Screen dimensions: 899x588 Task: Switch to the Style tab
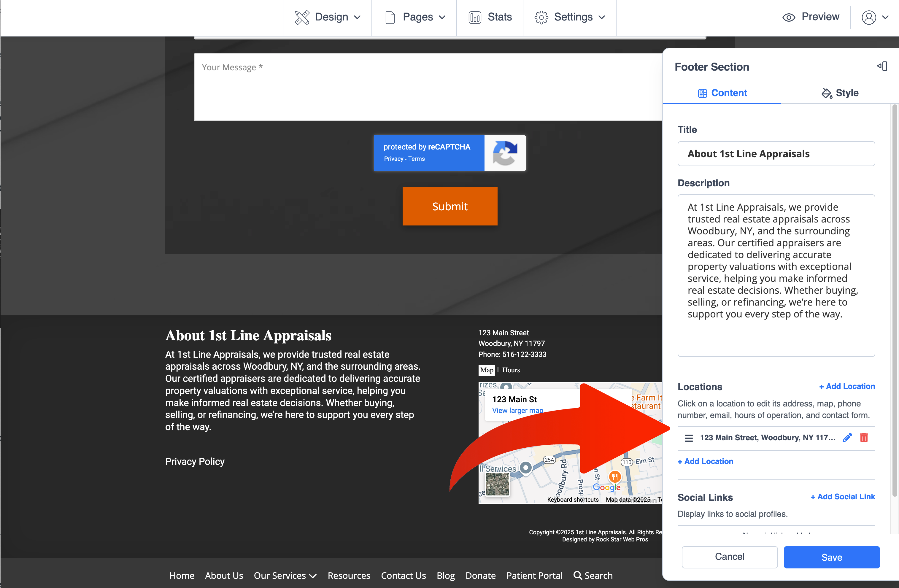(840, 93)
